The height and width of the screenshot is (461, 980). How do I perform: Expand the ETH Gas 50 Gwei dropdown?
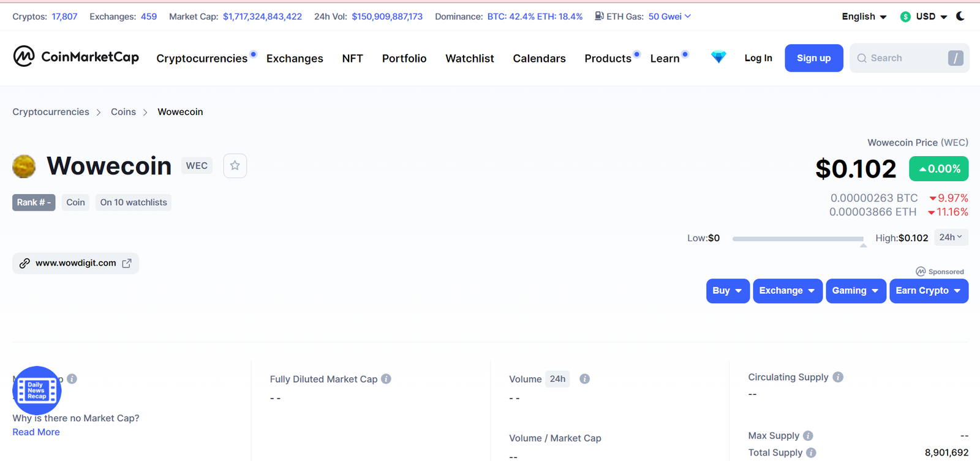[x=669, y=17]
